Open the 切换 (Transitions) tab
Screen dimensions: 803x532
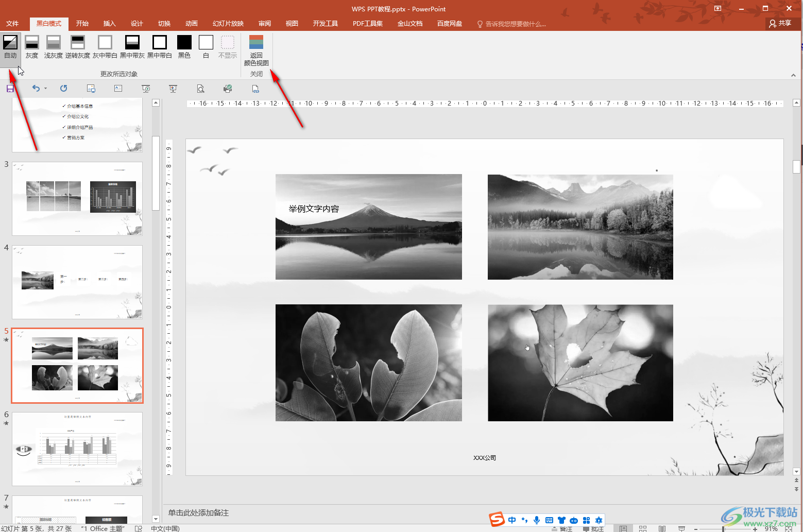164,24
